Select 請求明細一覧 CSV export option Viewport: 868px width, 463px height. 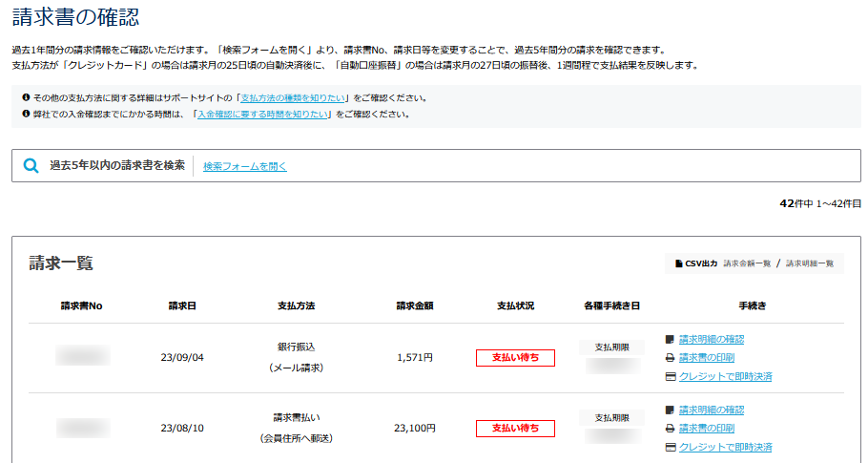[x=810, y=263]
